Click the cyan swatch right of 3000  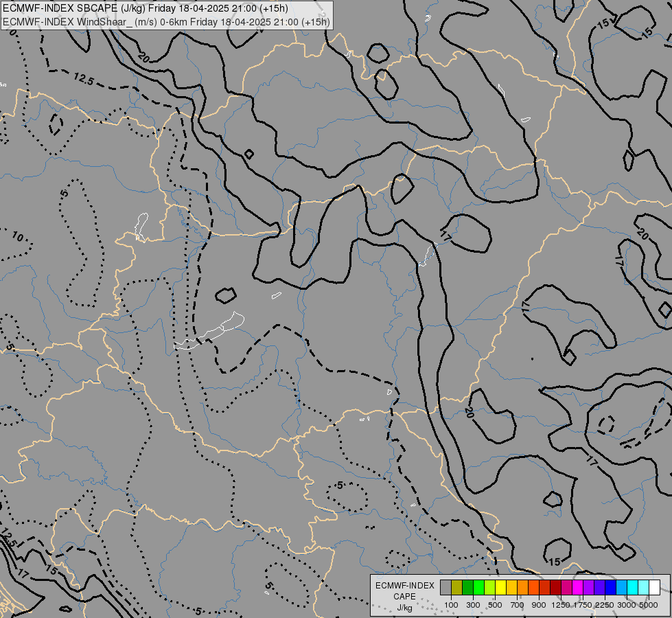[x=633, y=587]
